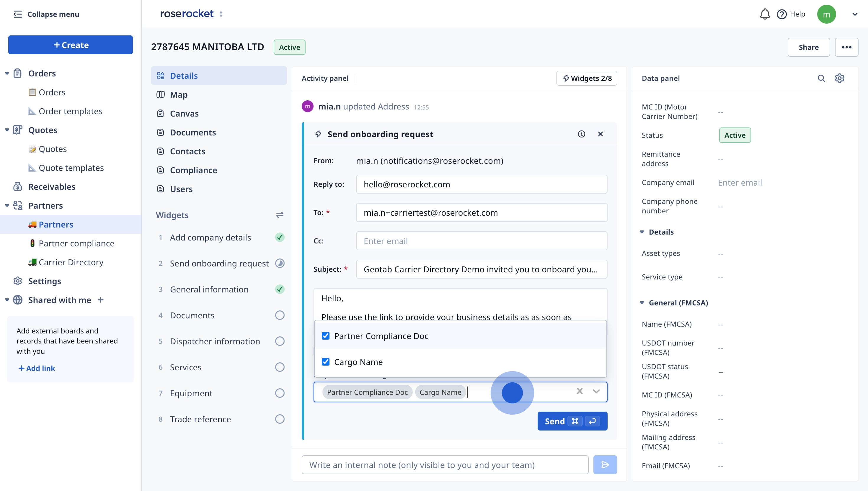Send the internal note arrow button
This screenshot has height=491, width=868.
tap(605, 465)
